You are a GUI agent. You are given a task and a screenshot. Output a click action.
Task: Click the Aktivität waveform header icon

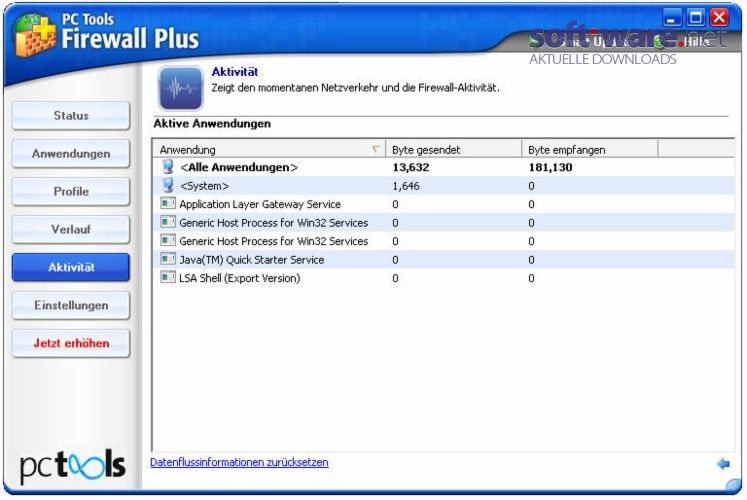pos(181,89)
